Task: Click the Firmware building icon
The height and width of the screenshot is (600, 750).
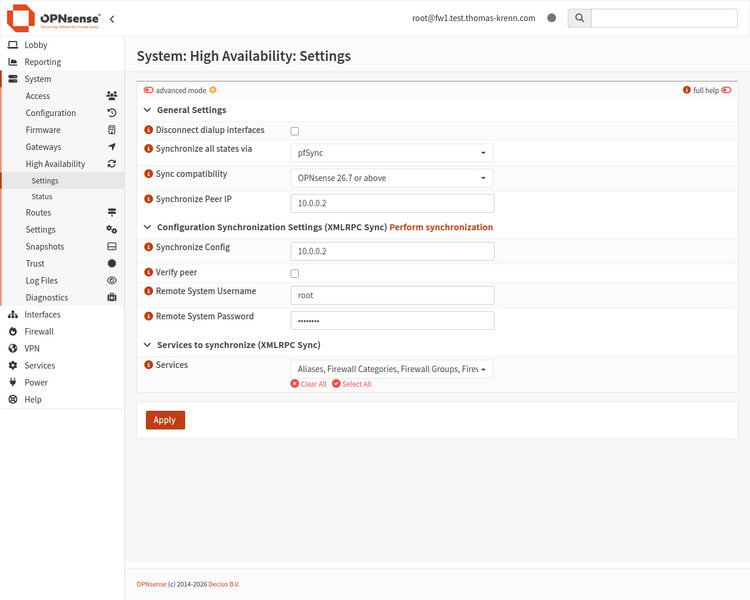Action: (x=111, y=130)
